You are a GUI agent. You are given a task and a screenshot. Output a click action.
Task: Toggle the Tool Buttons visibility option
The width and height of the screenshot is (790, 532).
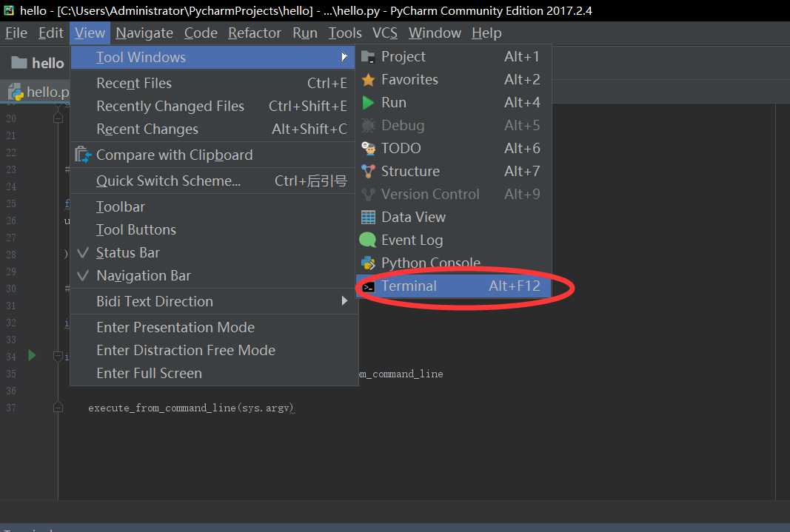click(212, 230)
